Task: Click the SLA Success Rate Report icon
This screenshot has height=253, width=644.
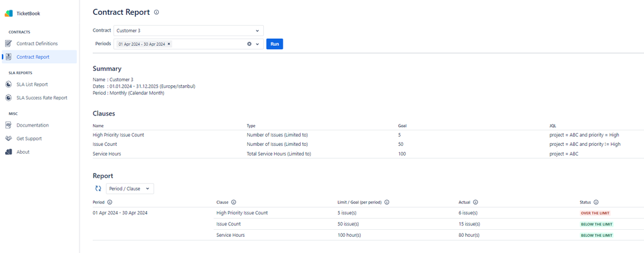Action: click(8, 97)
